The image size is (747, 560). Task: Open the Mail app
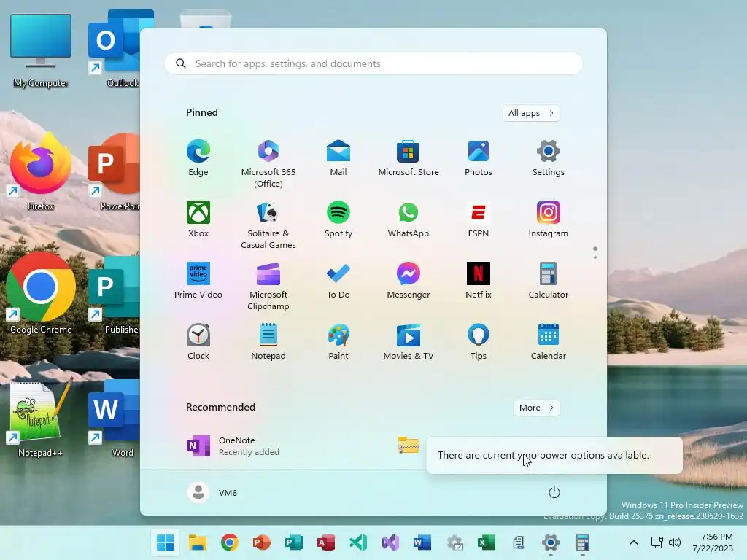[338, 158]
